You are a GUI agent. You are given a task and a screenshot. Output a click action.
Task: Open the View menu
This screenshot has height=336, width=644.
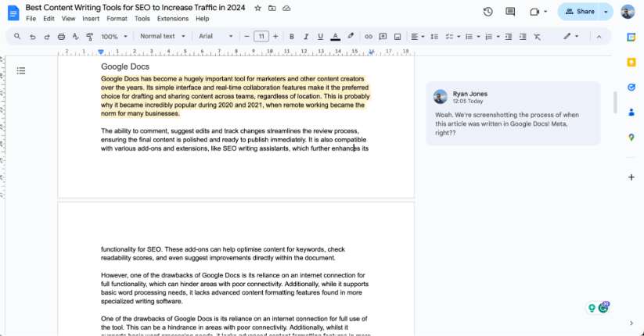pos(69,19)
